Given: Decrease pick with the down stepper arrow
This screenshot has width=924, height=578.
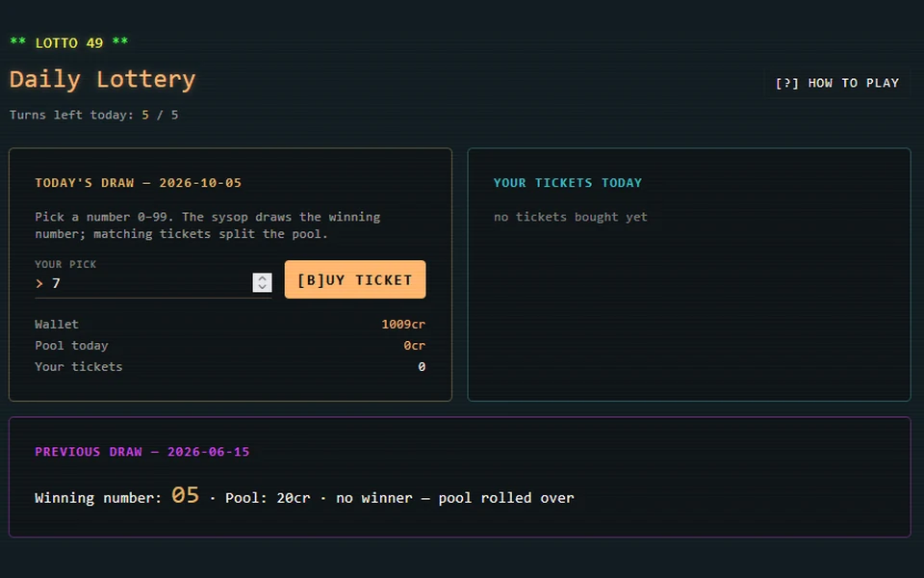Looking at the screenshot, I should (x=262, y=287).
